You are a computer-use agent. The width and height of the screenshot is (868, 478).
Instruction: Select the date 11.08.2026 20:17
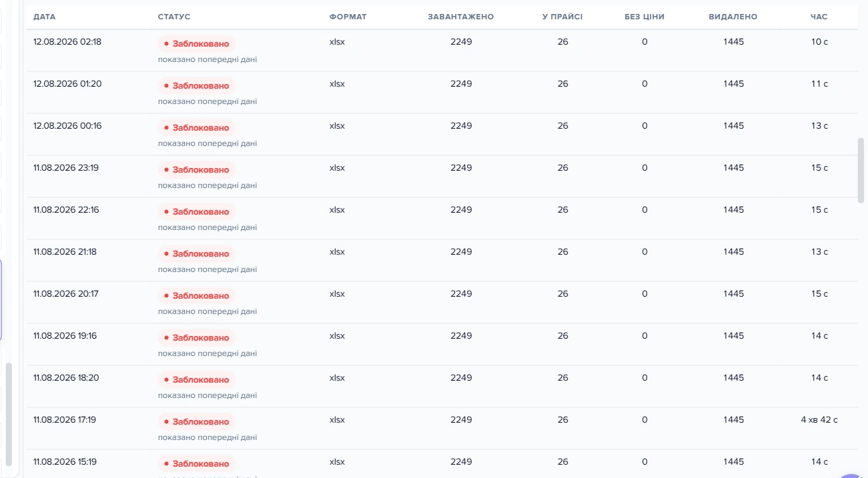(x=66, y=294)
